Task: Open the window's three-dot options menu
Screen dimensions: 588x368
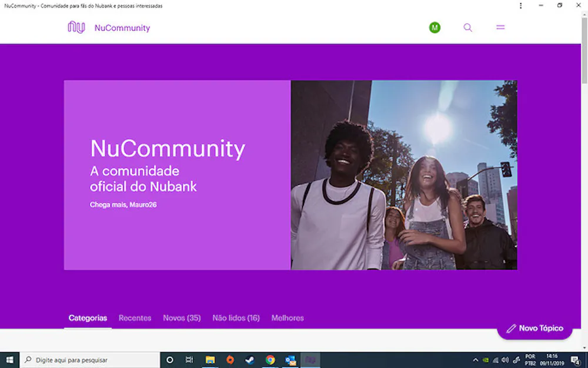Action: coord(520,6)
